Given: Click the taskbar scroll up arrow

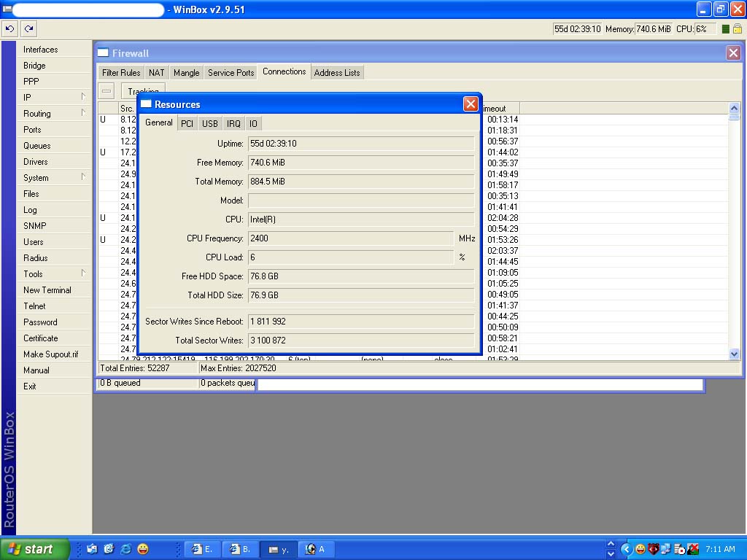Looking at the screenshot, I should [611, 544].
